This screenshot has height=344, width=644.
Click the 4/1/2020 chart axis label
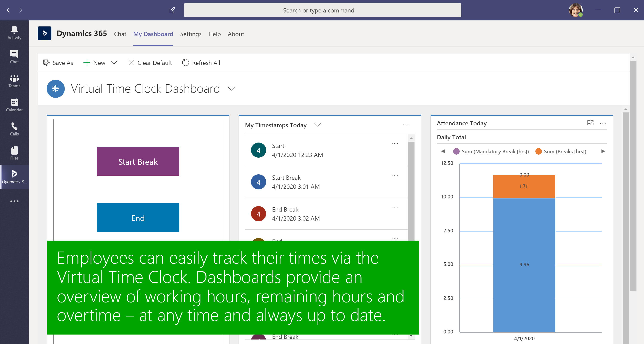pyautogui.click(x=524, y=338)
